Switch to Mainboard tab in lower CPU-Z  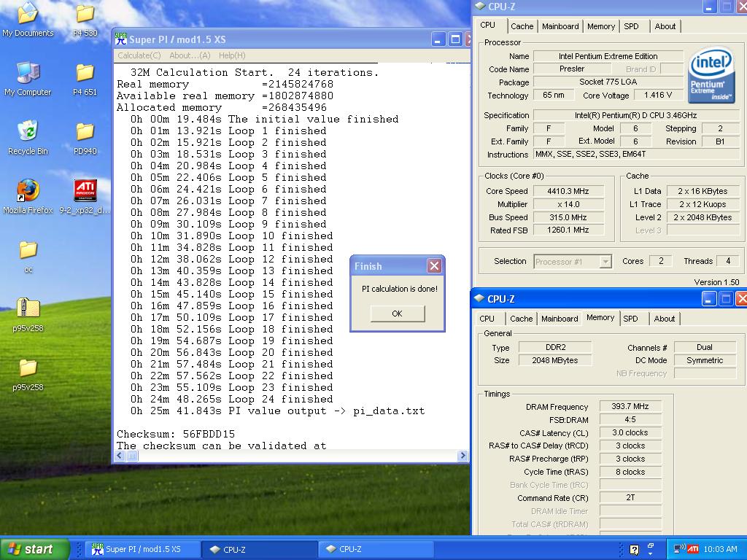point(560,319)
